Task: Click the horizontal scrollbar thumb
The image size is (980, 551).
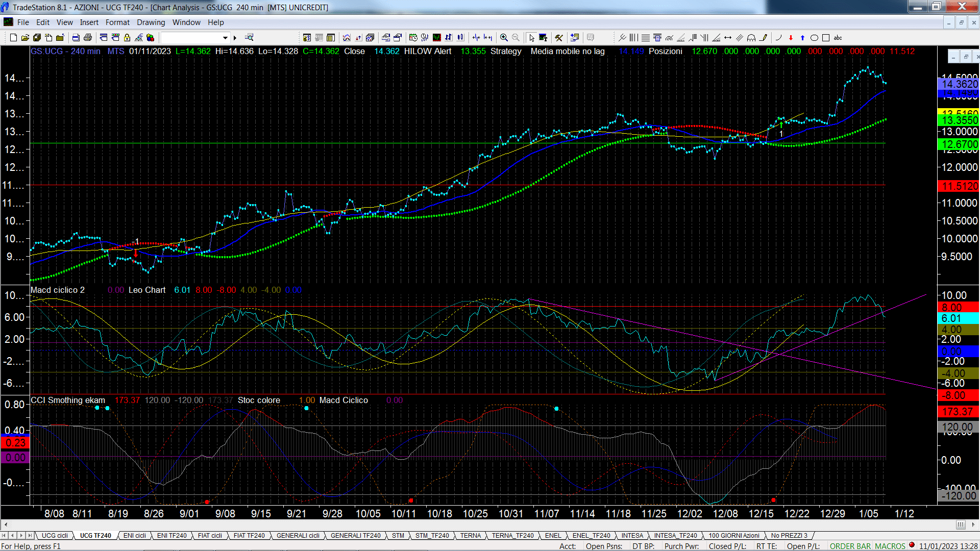Action: pyautogui.click(x=961, y=524)
